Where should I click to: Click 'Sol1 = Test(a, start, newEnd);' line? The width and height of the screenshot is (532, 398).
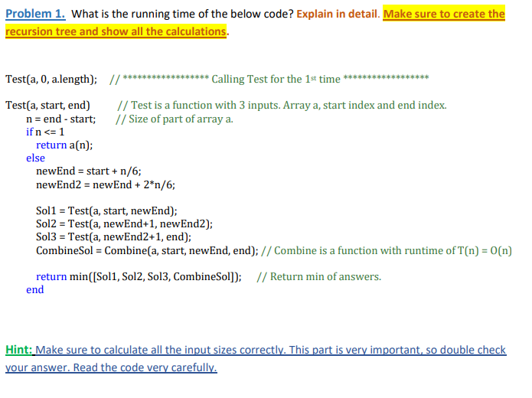tap(106, 210)
